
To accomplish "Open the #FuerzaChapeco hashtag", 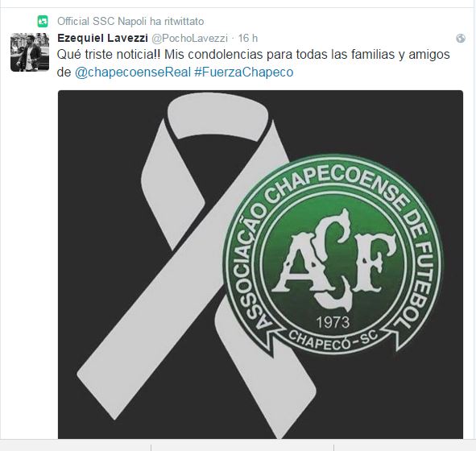I will [x=244, y=72].
